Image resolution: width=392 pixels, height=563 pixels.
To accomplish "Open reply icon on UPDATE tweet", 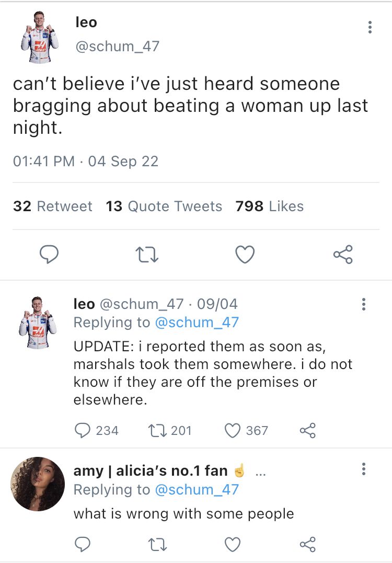I will (83, 430).
